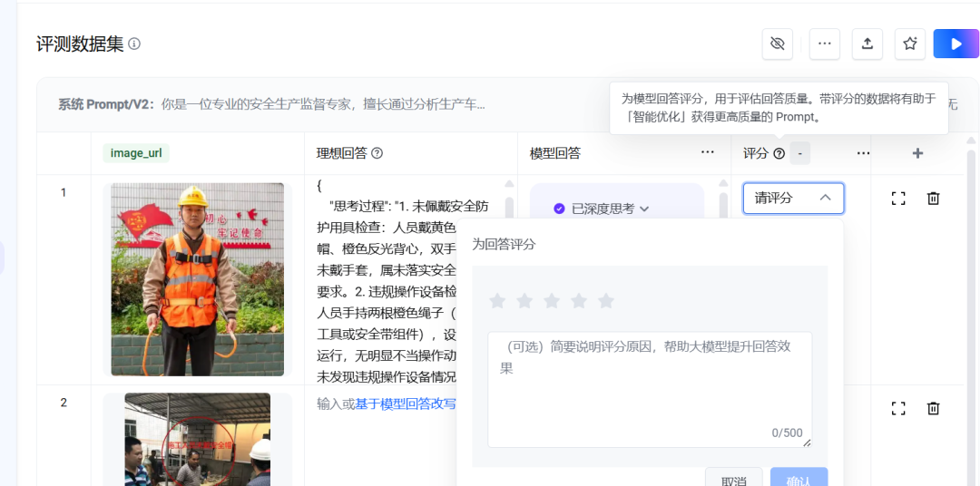Delete row 2 with trash icon

(x=933, y=409)
